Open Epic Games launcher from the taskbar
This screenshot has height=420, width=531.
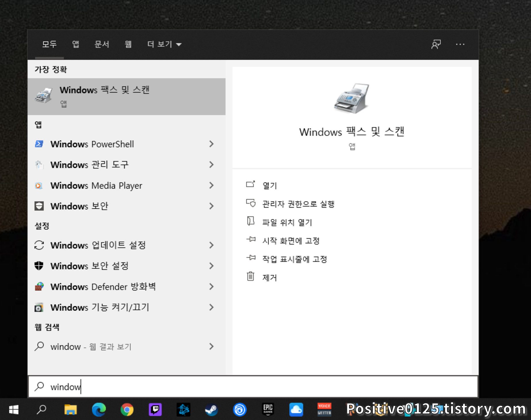pos(268,410)
